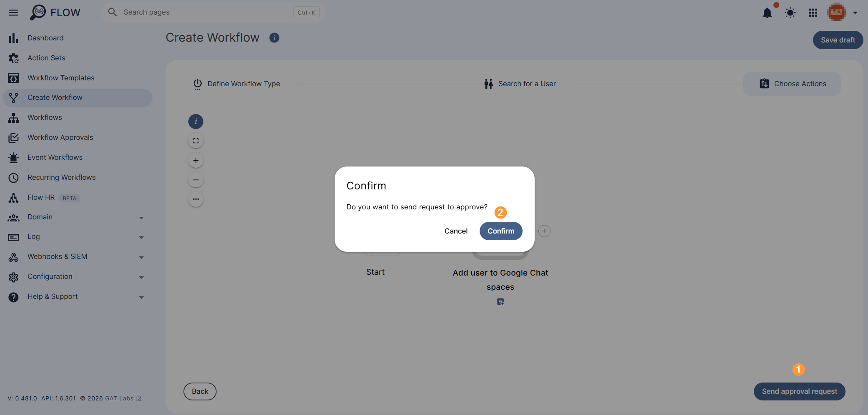Click the Action Sets gear icon
This screenshot has width=868, height=415.
(x=13, y=58)
